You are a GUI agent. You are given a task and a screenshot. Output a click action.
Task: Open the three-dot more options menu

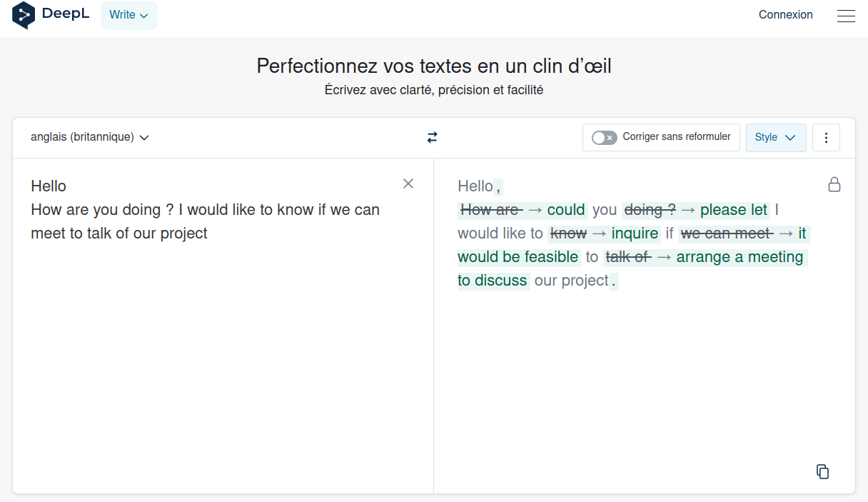click(826, 138)
